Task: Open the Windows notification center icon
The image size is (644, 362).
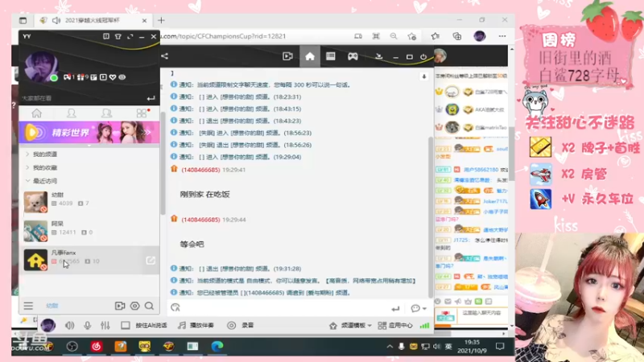Action: tap(500, 347)
